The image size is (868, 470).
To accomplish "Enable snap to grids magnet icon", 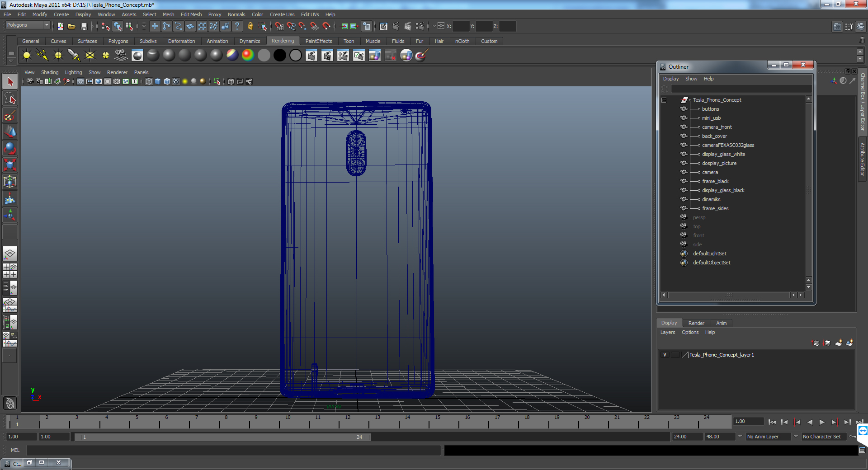I will tap(279, 26).
